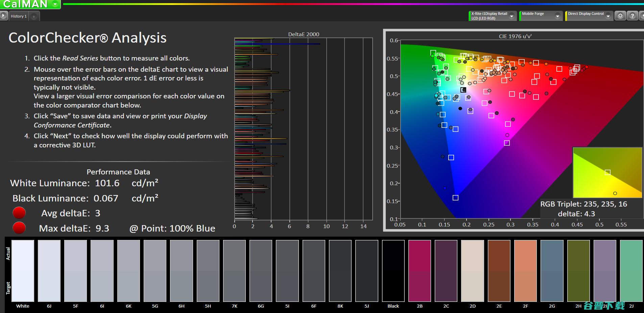Screen dimensions: 644x313
Task: Pick the 2D beige swatch
Action: [473, 271]
